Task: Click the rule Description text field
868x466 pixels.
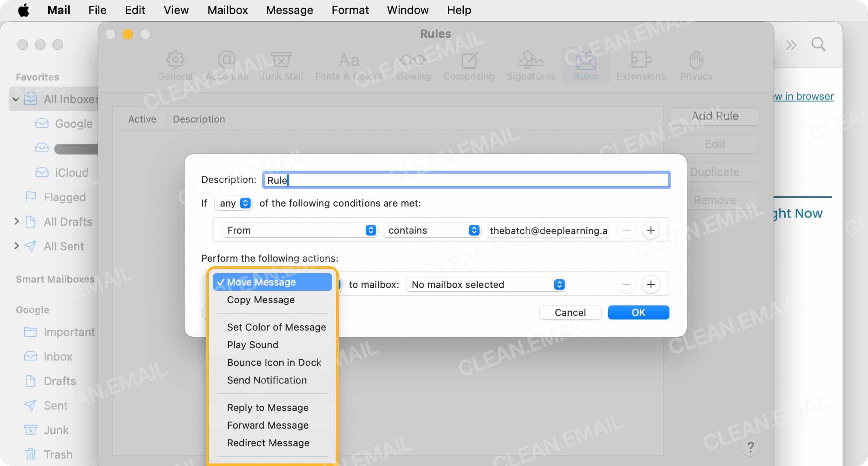Action: tap(466, 180)
